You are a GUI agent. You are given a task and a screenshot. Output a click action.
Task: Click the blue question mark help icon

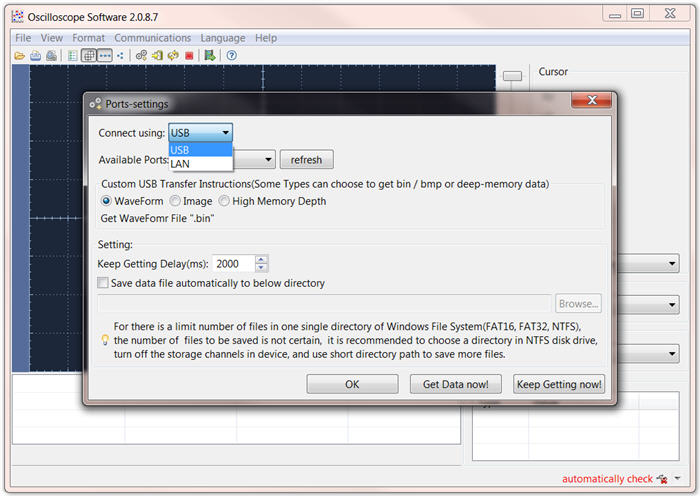[231, 56]
